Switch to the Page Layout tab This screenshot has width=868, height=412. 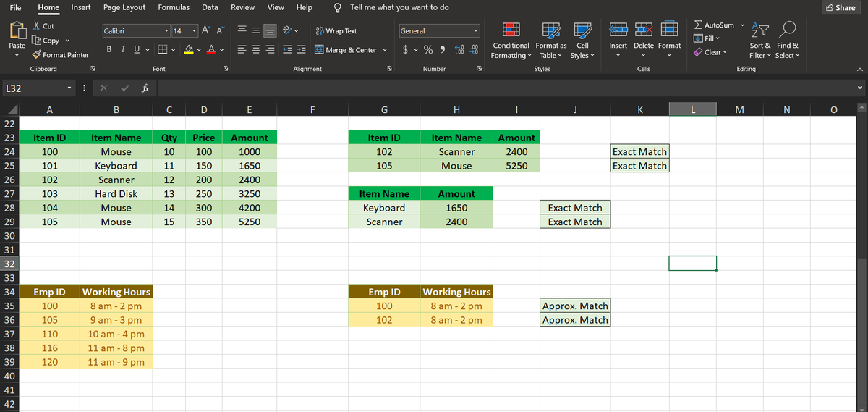pos(124,7)
